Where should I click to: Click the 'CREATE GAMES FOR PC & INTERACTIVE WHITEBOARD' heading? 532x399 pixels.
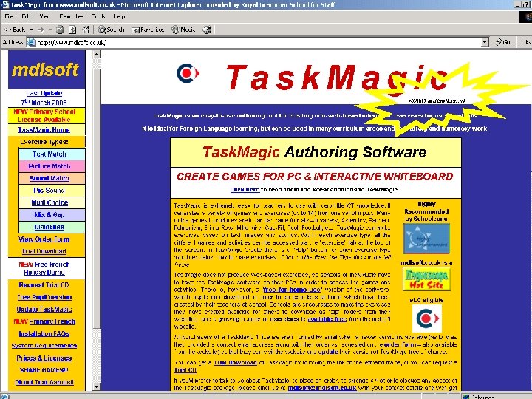(x=315, y=177)
